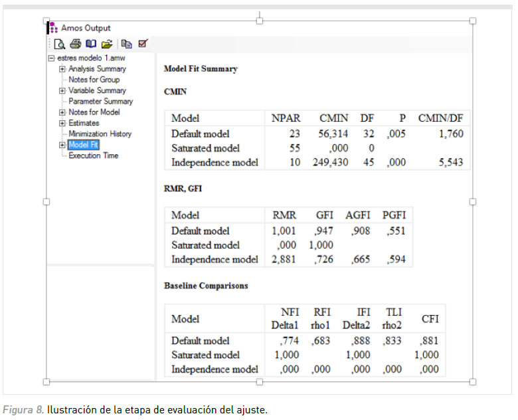Click PGFI value ,551
518x420 pixels.
tap(396, 231)
